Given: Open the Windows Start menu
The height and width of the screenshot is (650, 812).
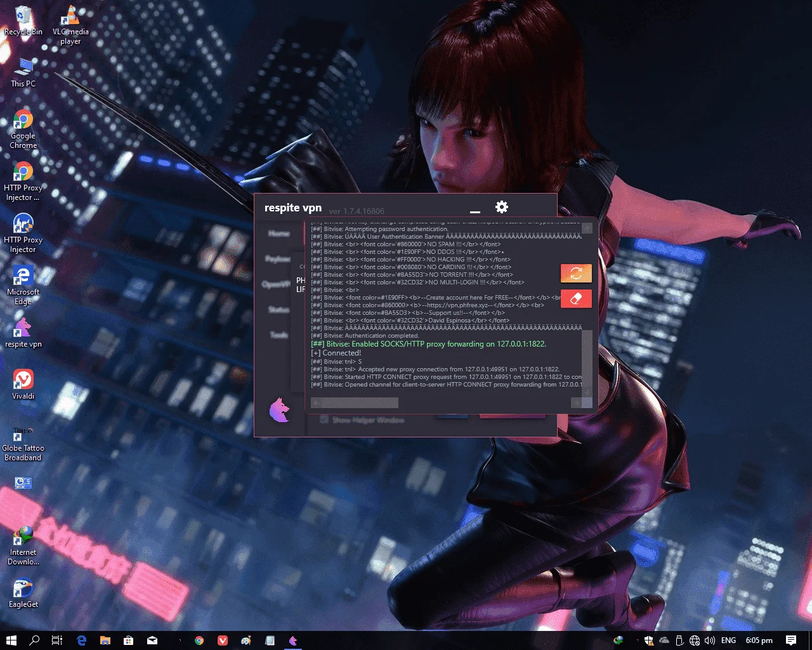Looking at the screenshot, I should [x=11, y=640].
